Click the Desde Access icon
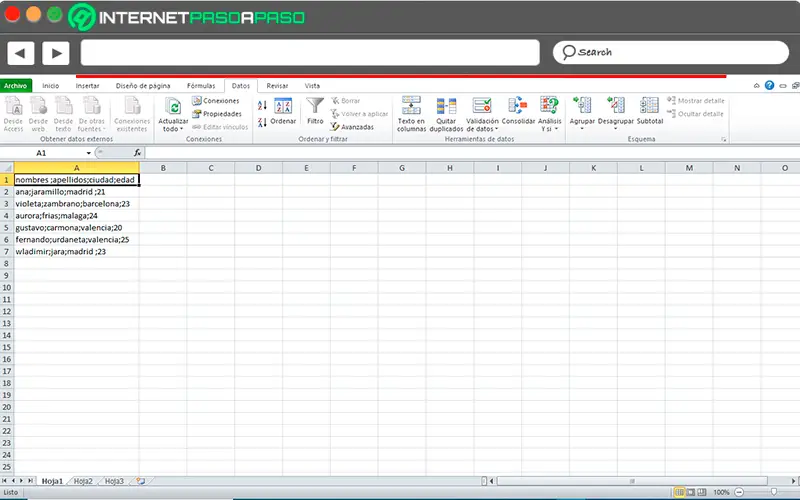Image resolution: width=800 pixels, height=500 pixels. tap(13, 114)
